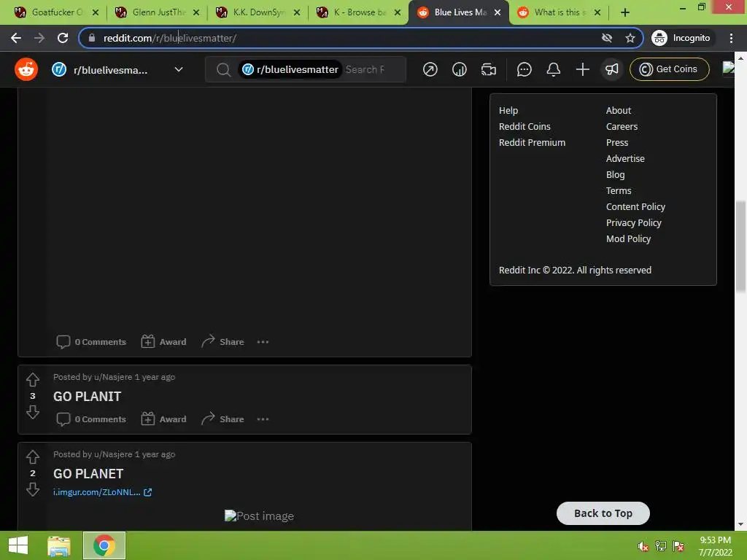Open the advertise megaphone icon
This screenshot has width=747, height=560.
click(x=612, y=69)
